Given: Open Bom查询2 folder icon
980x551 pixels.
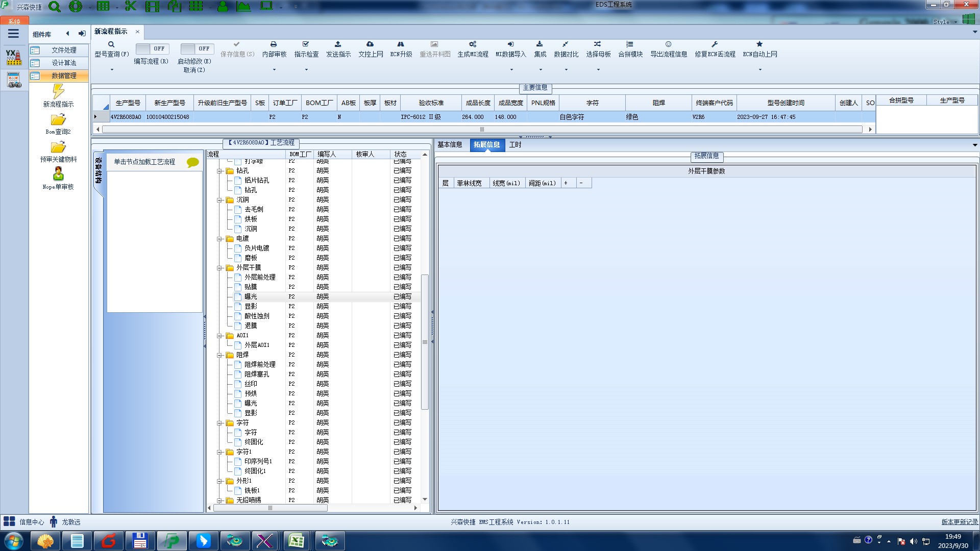Looking at the screenshot, I should click(x=58, y=120).
